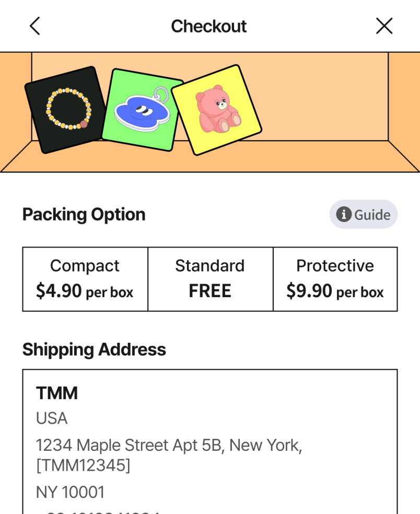Click the USA country line
Screen dimensions: 420x514
(x=52, y=418)
